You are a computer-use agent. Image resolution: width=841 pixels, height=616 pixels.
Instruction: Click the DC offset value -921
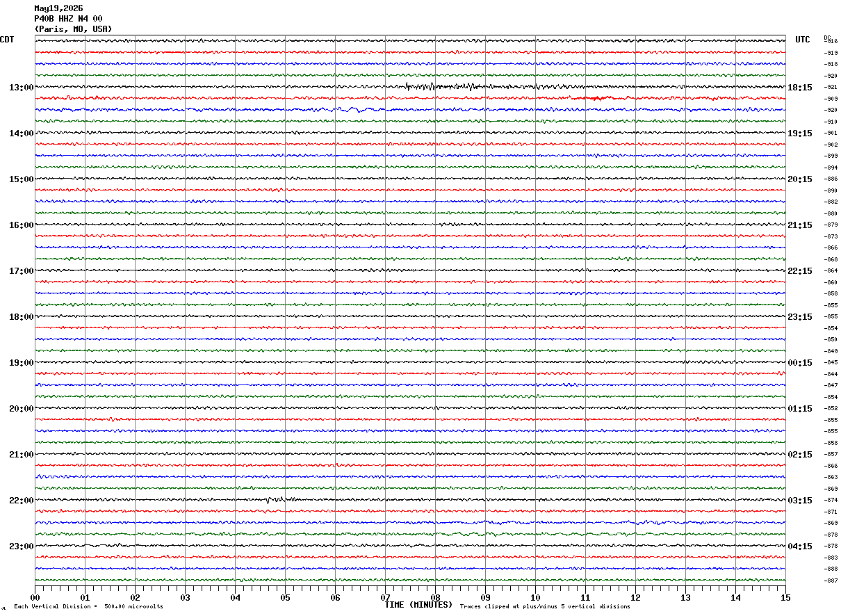point(831,88)
